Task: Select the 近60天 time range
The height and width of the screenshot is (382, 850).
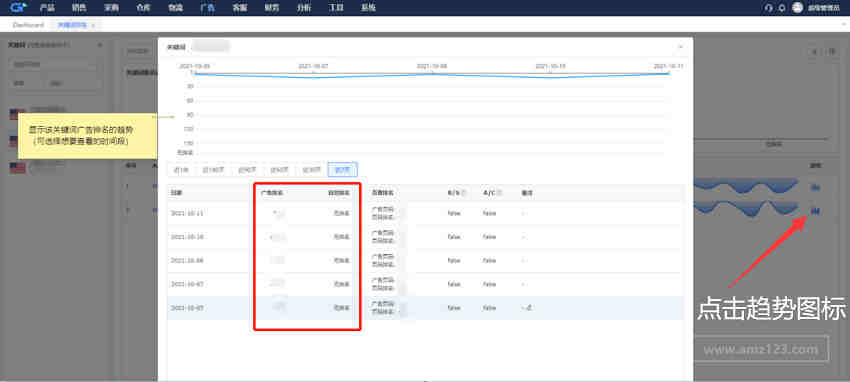Action: (x=279, y=170)
